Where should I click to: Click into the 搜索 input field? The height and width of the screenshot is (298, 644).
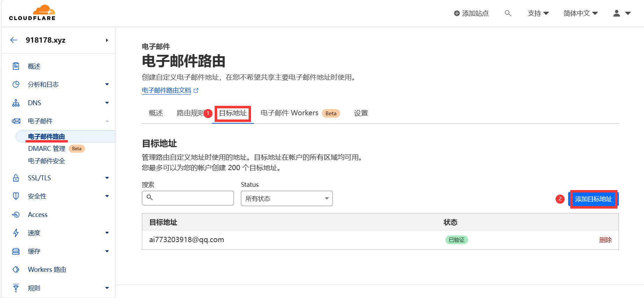click(188, 198)
